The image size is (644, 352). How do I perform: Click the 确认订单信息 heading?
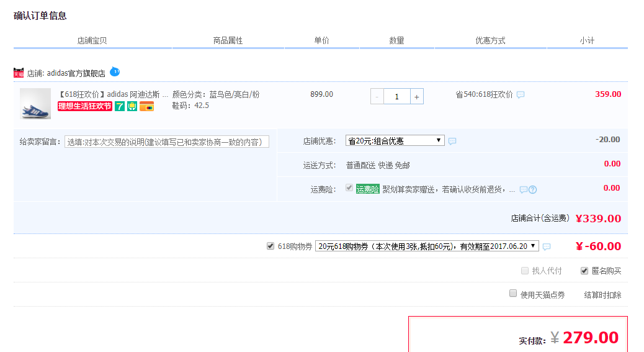[40, 16]
